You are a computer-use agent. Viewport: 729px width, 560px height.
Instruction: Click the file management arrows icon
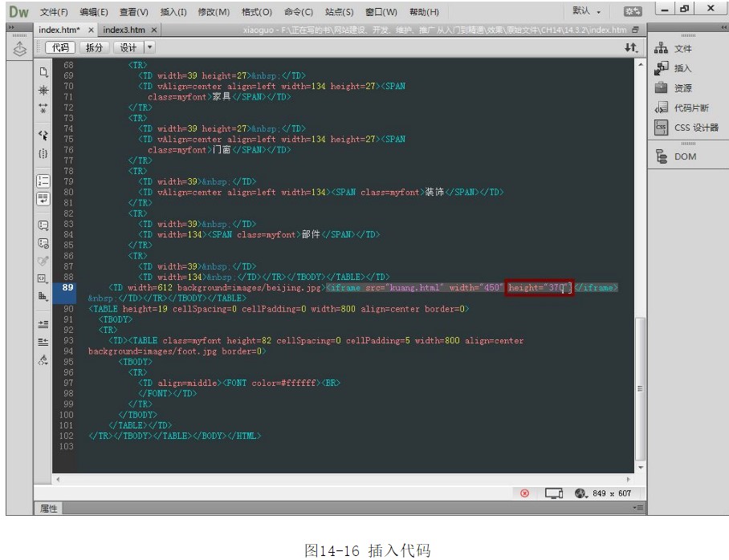[x=630, y=48]
